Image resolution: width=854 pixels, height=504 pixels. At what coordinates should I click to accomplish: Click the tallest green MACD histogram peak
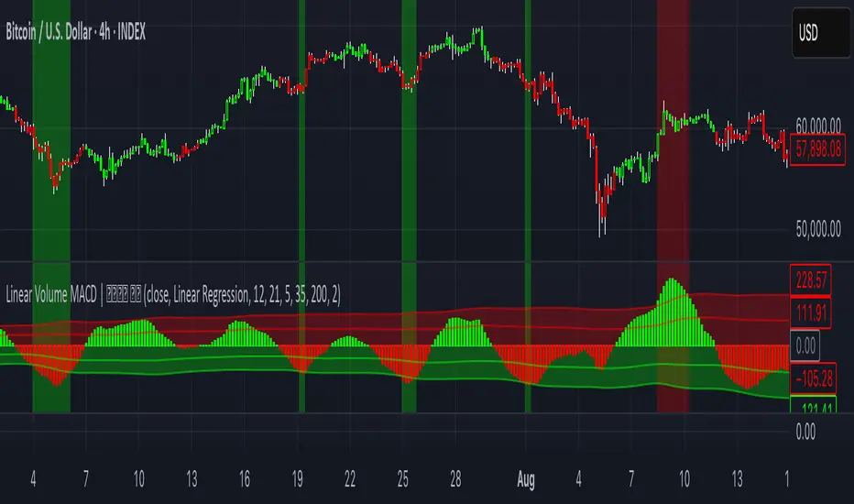pyautogui.click(x=672, y=312)
